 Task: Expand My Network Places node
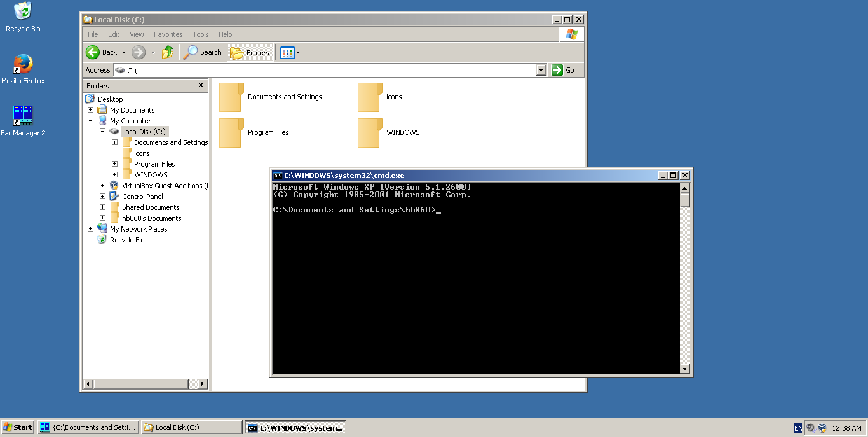click(x=90, y=228)
